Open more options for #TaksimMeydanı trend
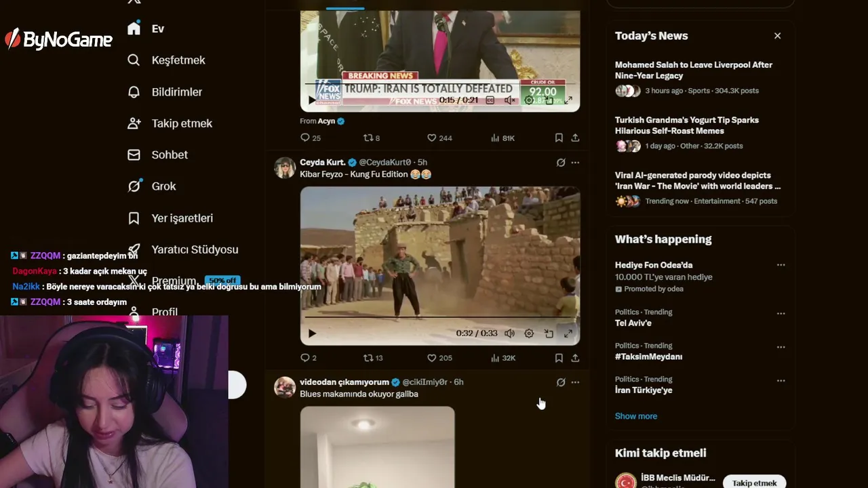The image size is (868, 488). point(781,347)
